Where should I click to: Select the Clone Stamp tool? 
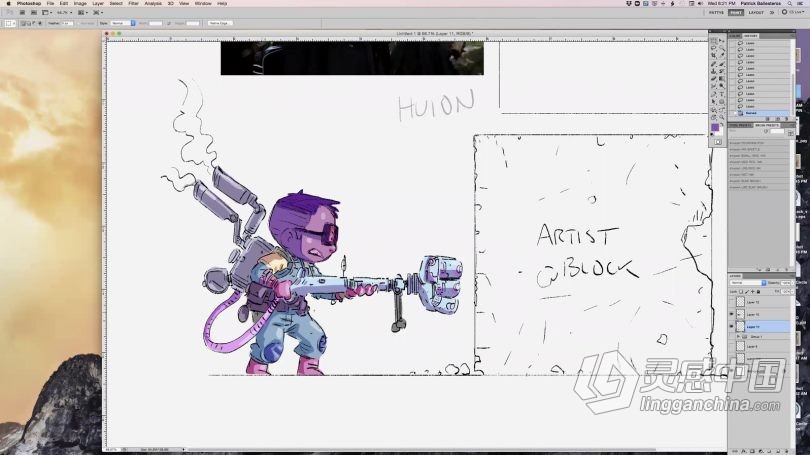[713, 71]
